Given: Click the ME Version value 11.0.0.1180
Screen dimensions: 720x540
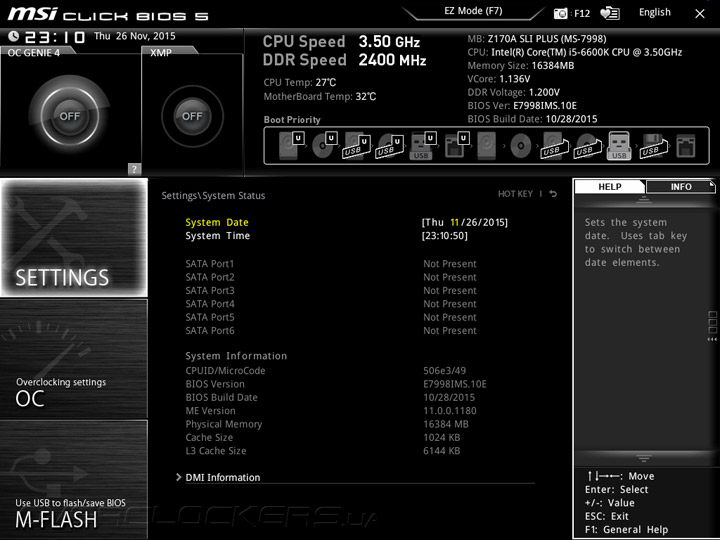Looking at the screenshot, I should click(x=450, y=411).
